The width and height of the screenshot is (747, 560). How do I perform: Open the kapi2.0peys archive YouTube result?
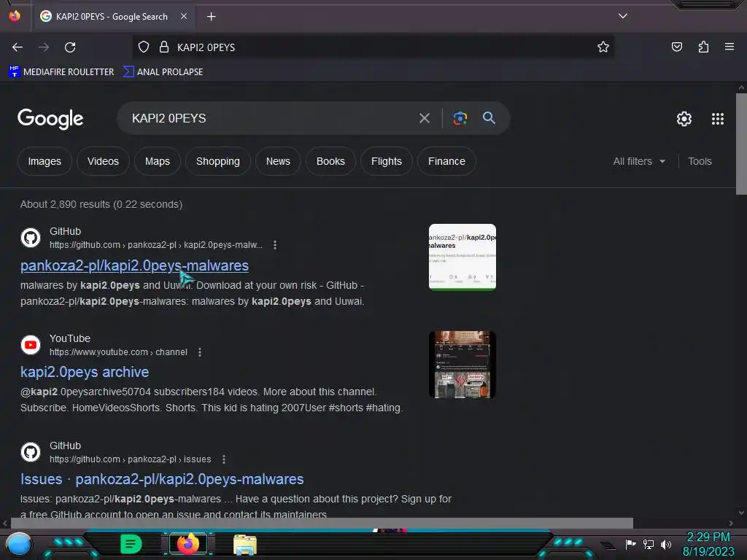coord(85,372)
